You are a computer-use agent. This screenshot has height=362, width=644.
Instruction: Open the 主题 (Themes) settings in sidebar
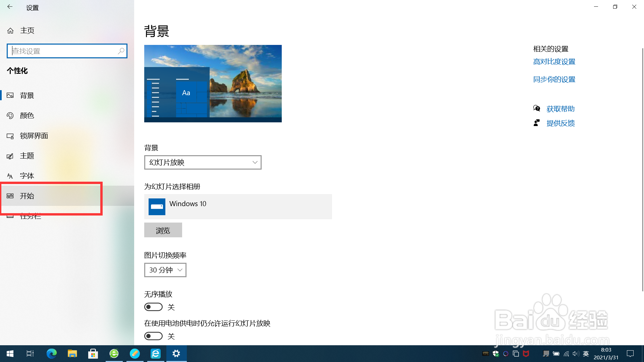[x=27, y=156]
